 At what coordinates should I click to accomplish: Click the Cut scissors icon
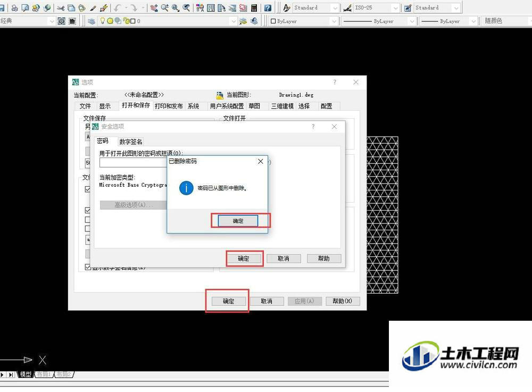pos(61,8)
